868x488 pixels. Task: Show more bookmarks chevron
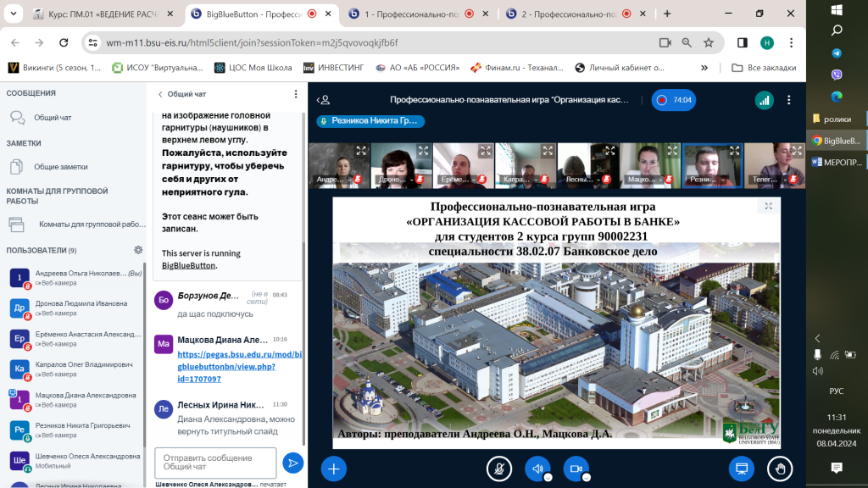coord(704,68)
